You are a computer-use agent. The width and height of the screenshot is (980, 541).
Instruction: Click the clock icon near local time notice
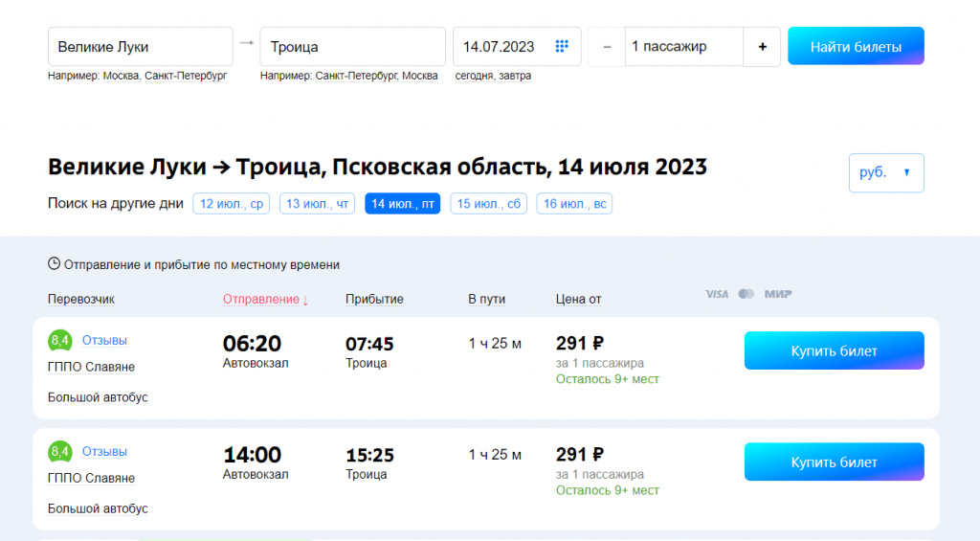point(54,264)
